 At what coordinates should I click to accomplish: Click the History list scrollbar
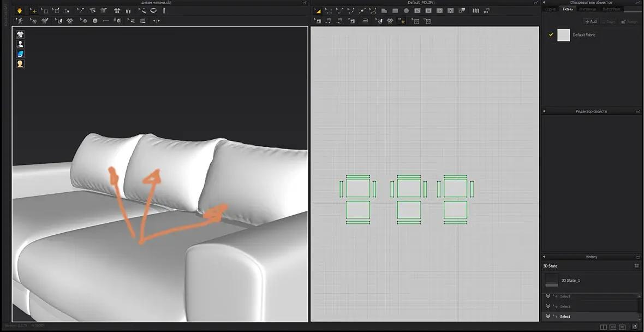pyautogui.click(x=639, y=307)
